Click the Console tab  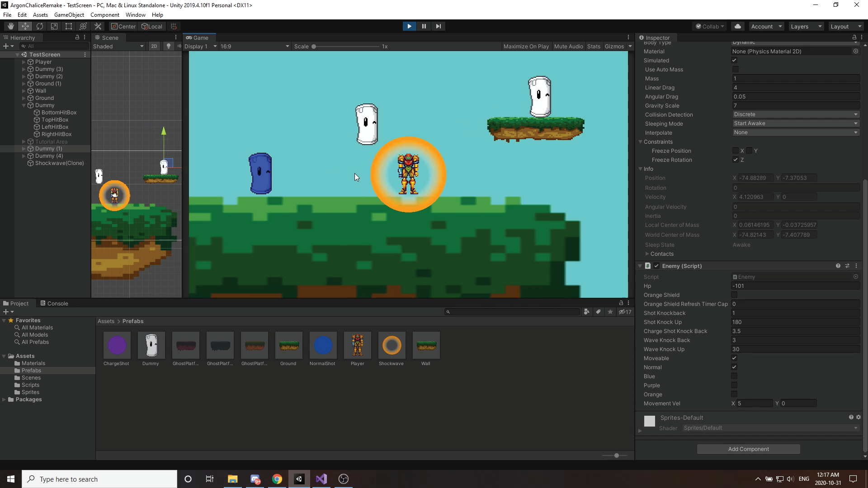point(57,303)
